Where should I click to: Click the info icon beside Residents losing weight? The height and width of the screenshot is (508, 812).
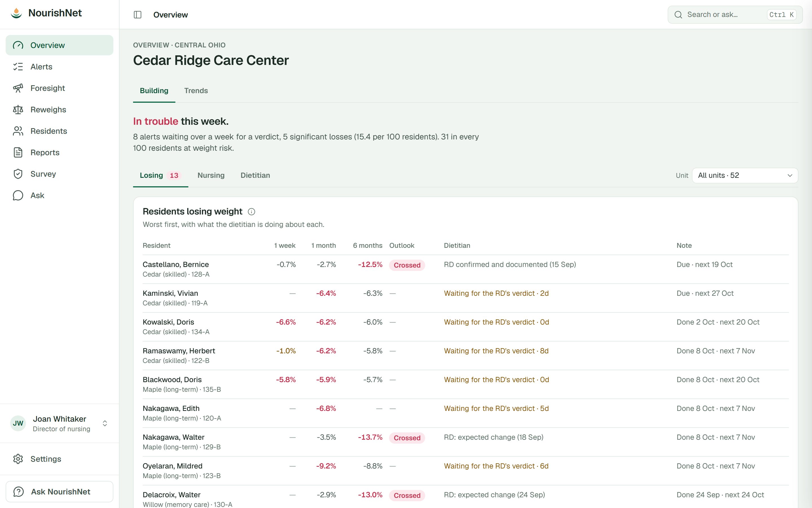[251, 212]
